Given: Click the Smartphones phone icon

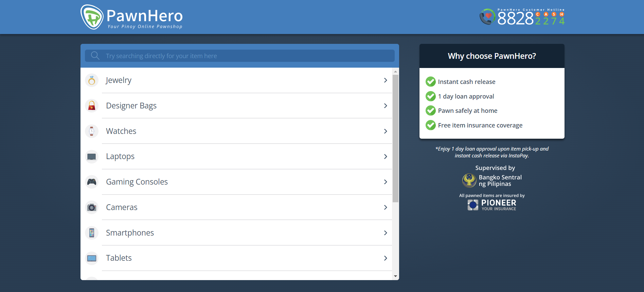Looking at the screenshot, I should tap(92, 233).
